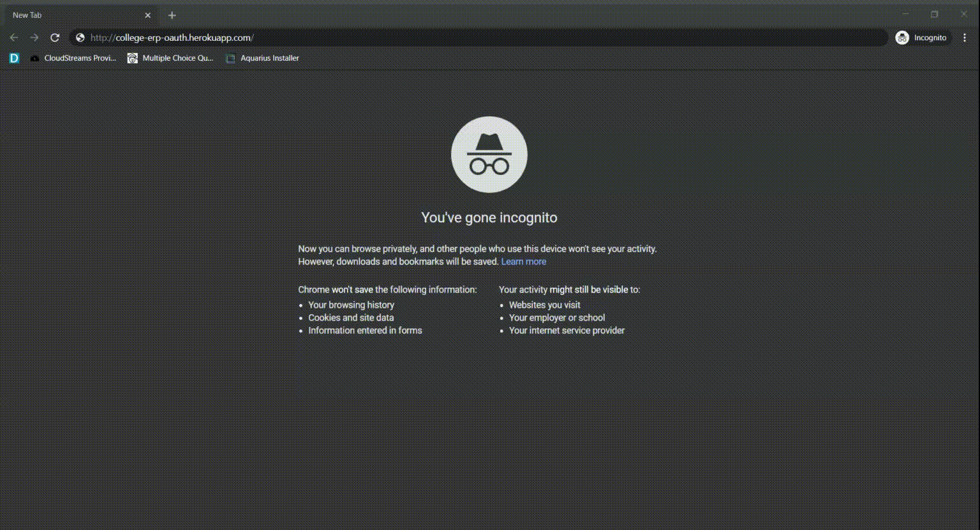
Task: Click the incognito hat and glasses logo
Action: (x=489, y=155)
